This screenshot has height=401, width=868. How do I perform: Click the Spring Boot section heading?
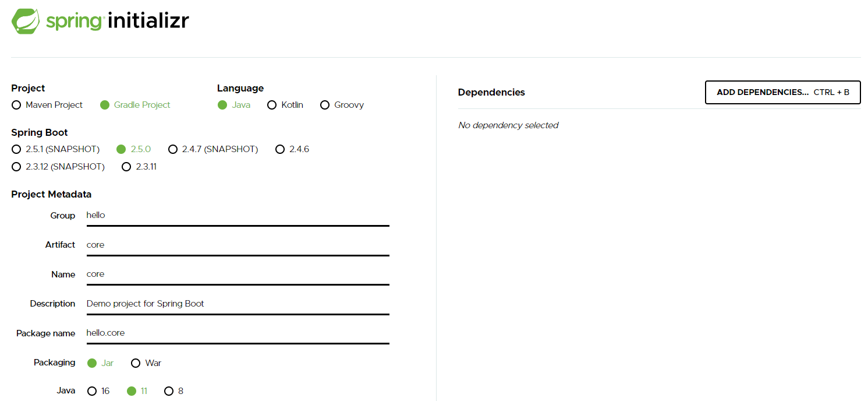pyautogui.click(x=40, y=132)
